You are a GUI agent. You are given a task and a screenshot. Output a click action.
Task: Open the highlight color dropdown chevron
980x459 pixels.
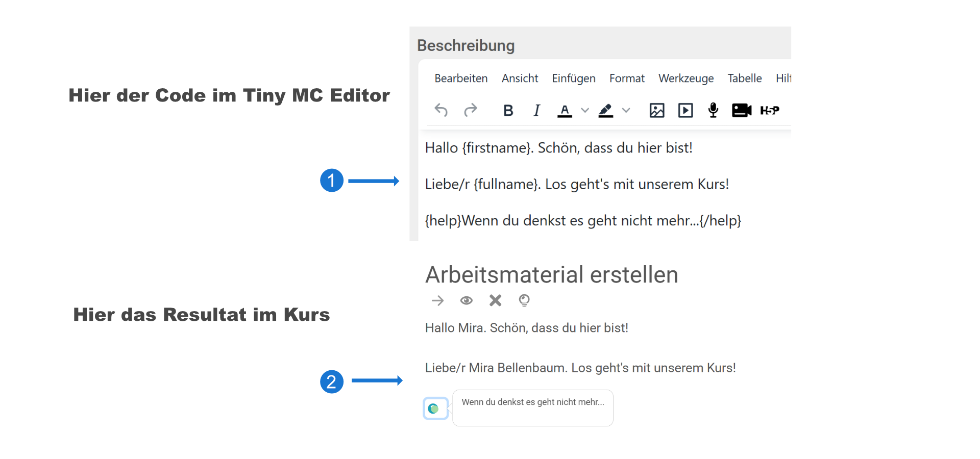tap(627, 110)
